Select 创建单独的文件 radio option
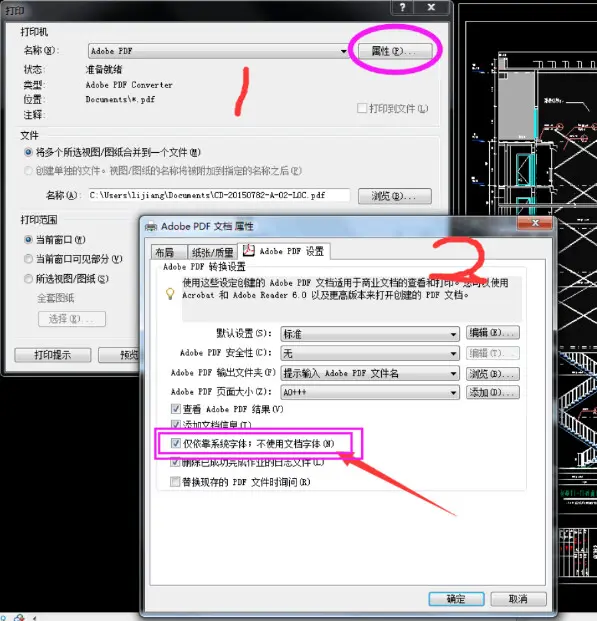 29,171
